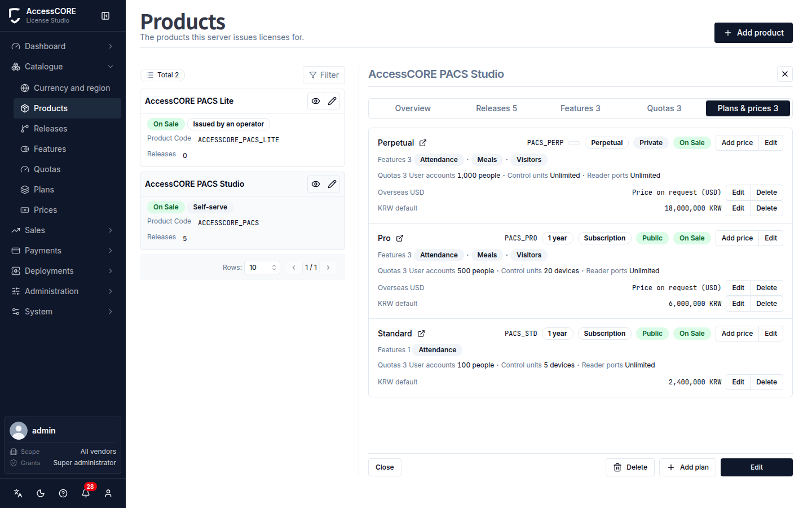The image size is (812, 508).
Task: Open Currency and region in sidebar
Action: tap(67, 88)
